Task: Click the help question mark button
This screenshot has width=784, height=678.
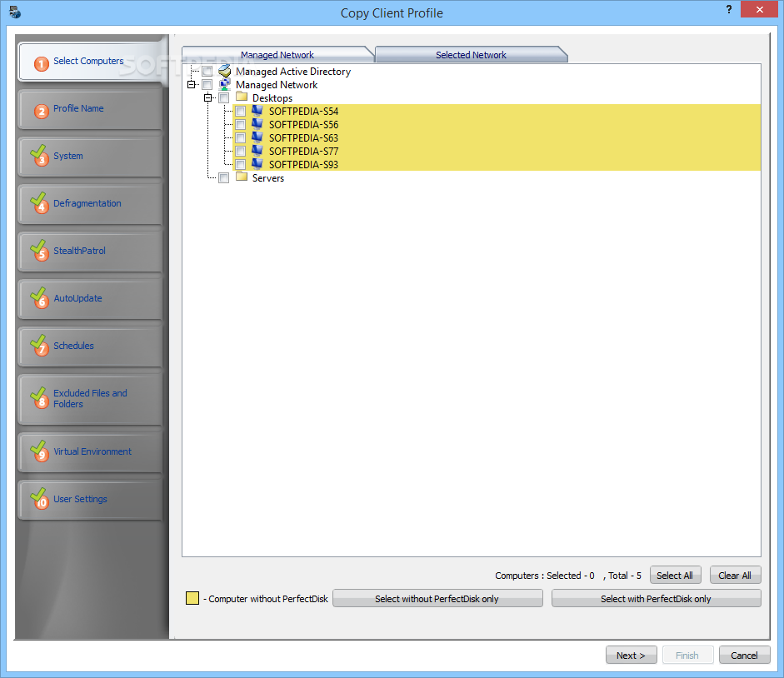Action: (x=728, y=9)
